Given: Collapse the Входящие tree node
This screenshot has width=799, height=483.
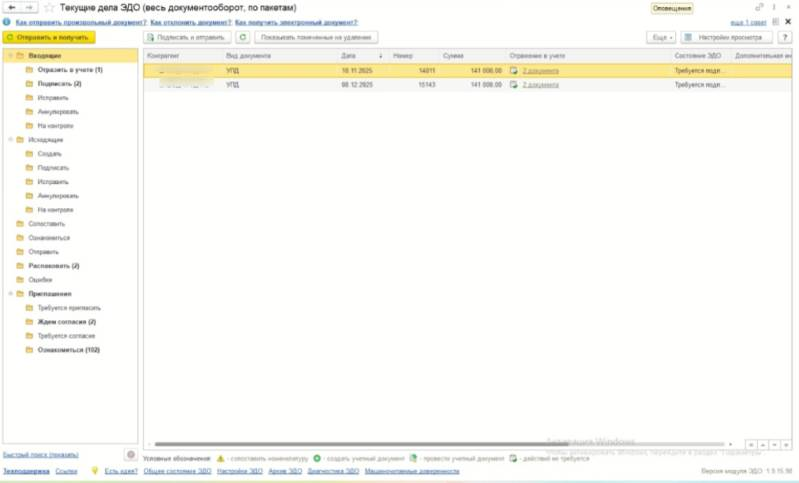Looking at the screenshot, I should coord(10,55).
